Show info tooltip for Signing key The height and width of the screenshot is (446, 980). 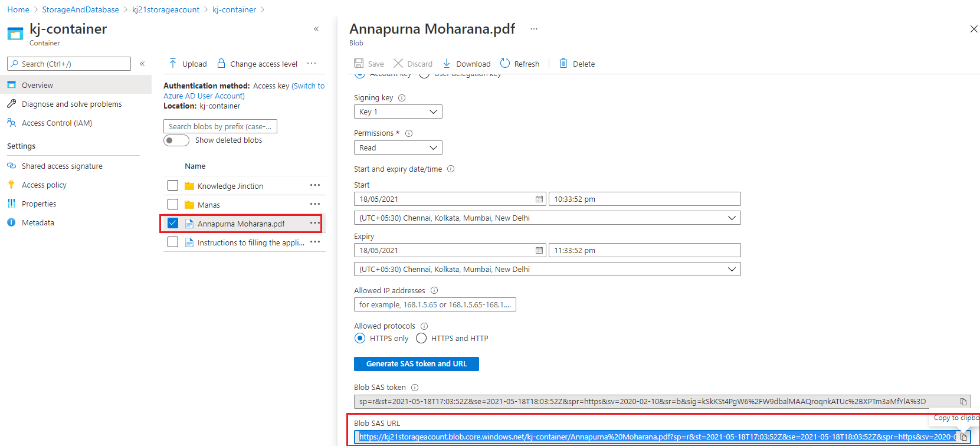402,98
